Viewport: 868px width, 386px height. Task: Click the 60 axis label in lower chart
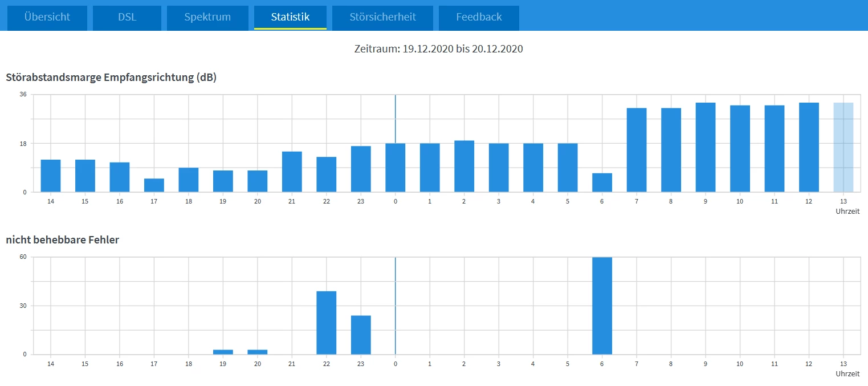(23, 257)
